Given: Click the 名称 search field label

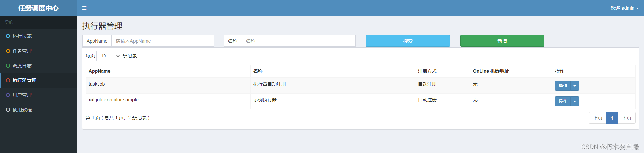Looking at the screenshot, I should pyautogui.click(x=233, y=41).
